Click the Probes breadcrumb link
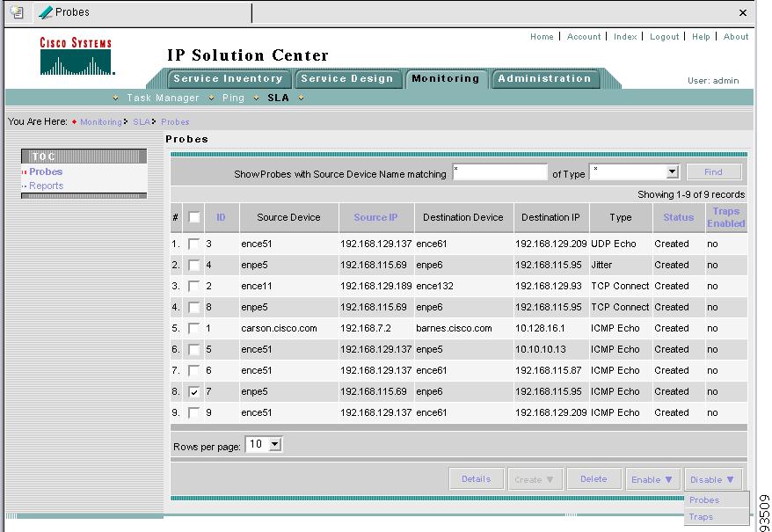 (x=175, y=121)
